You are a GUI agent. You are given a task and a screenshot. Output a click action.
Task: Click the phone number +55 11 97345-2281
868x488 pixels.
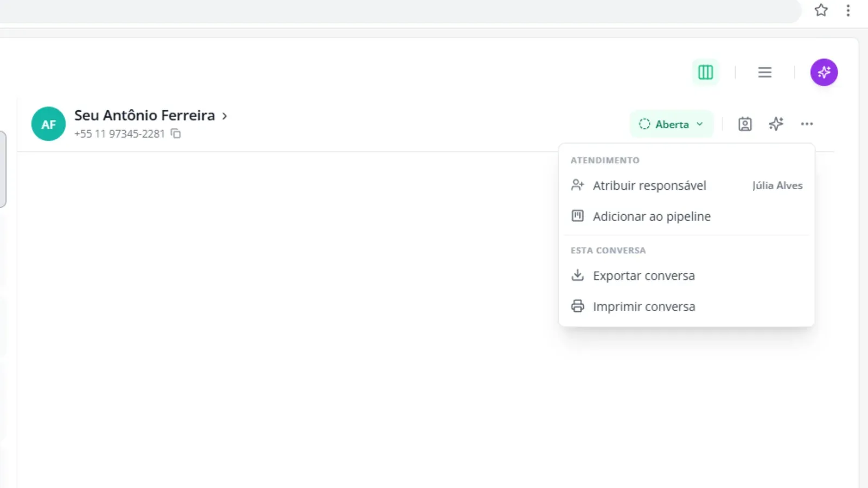pos(119,134)
